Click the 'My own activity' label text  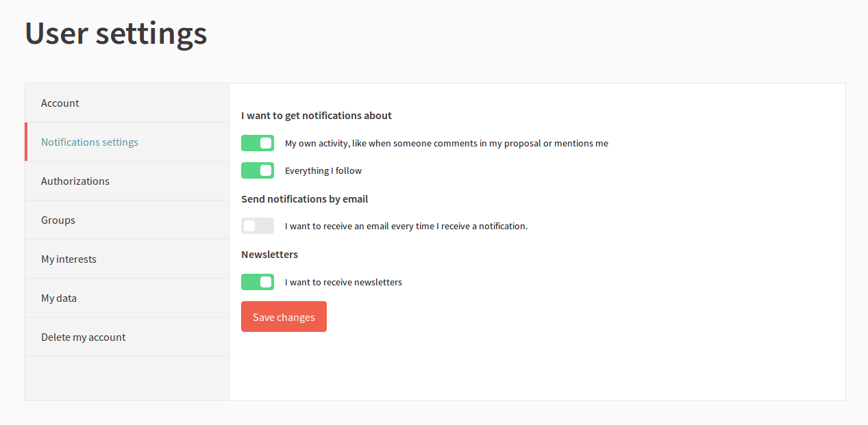tap(446, 144)
